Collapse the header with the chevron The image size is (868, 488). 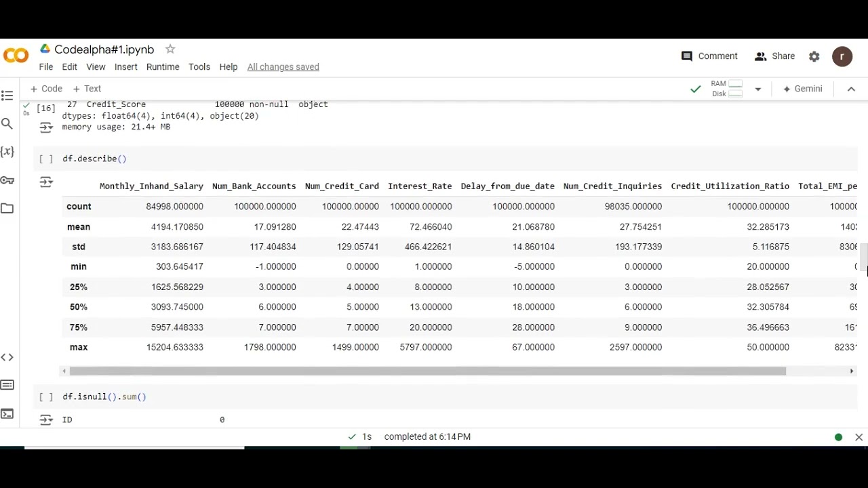coord(851,89)
